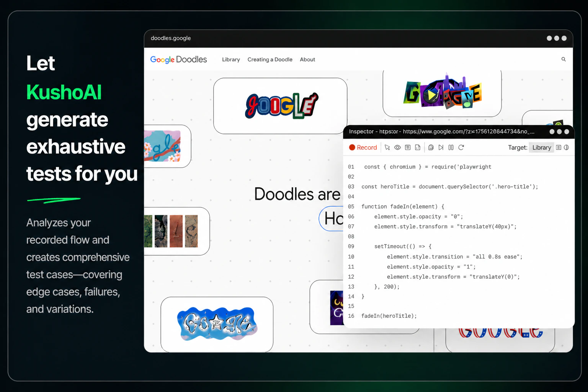Open the blue graffiti Google doodle card
This screenshot has width=588, height=392.
(217, 324)
